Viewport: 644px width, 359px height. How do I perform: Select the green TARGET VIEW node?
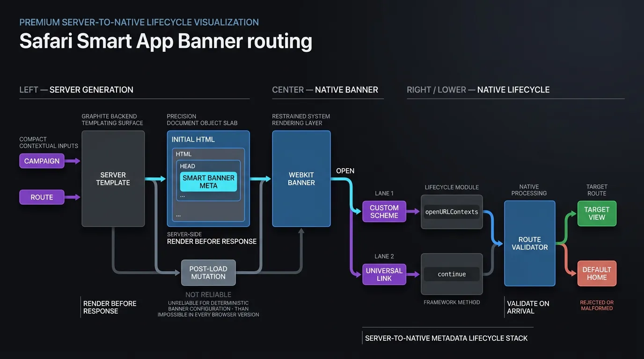tap(597, 214)
